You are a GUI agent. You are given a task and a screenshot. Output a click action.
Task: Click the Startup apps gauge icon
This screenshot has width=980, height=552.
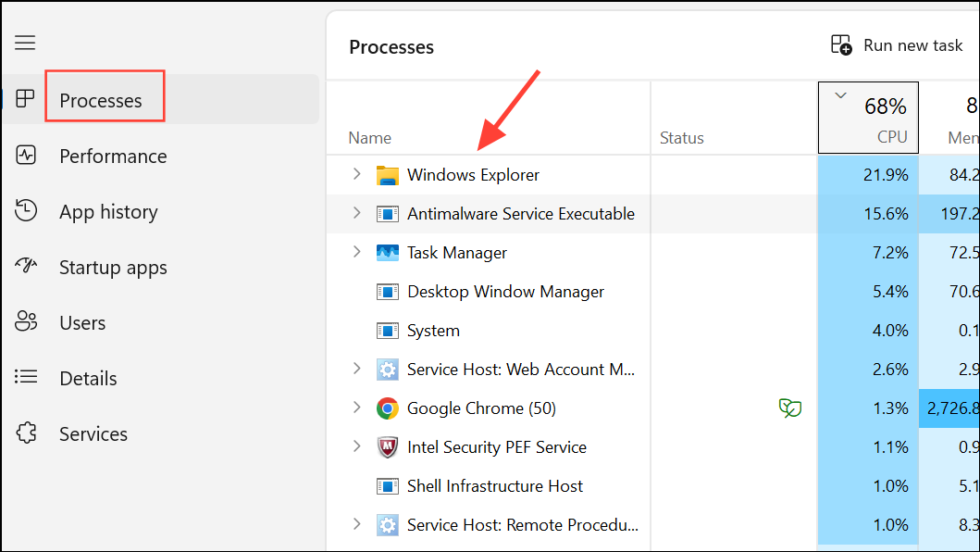[26, 267]
